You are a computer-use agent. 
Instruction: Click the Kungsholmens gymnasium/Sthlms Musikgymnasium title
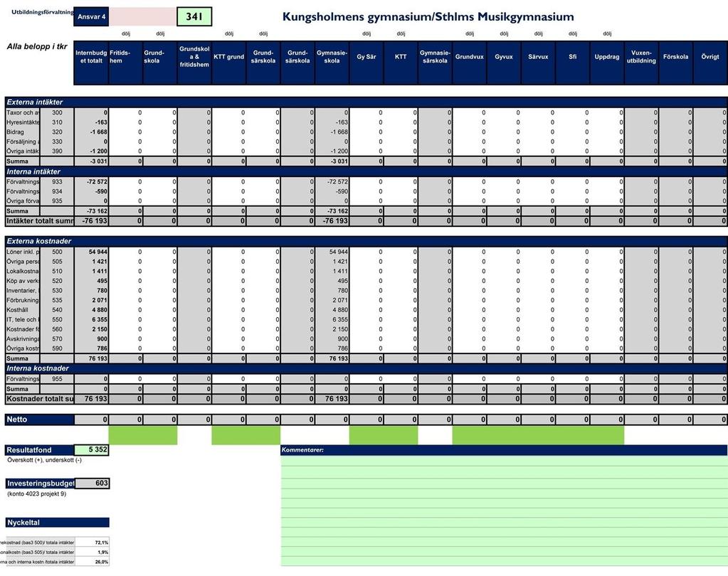[428, 16]
